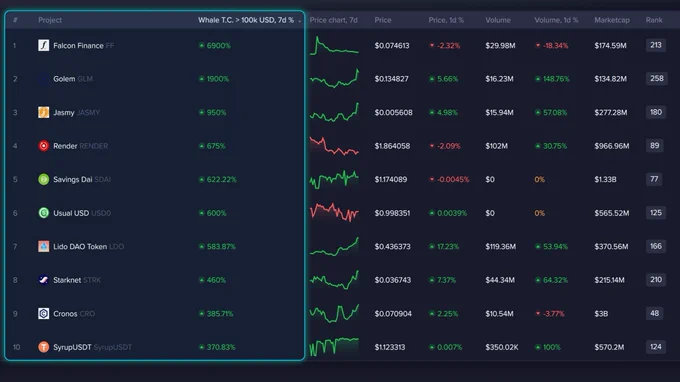Viewport: 680px width, 382px height.
Task: Click the Starknet project logo
Action: pyautogui.click(x=43, y=280)
